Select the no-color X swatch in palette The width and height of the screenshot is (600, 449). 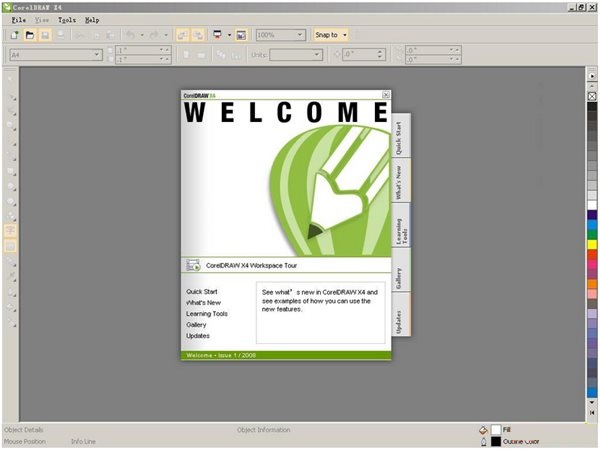click(x=592, y=97)
